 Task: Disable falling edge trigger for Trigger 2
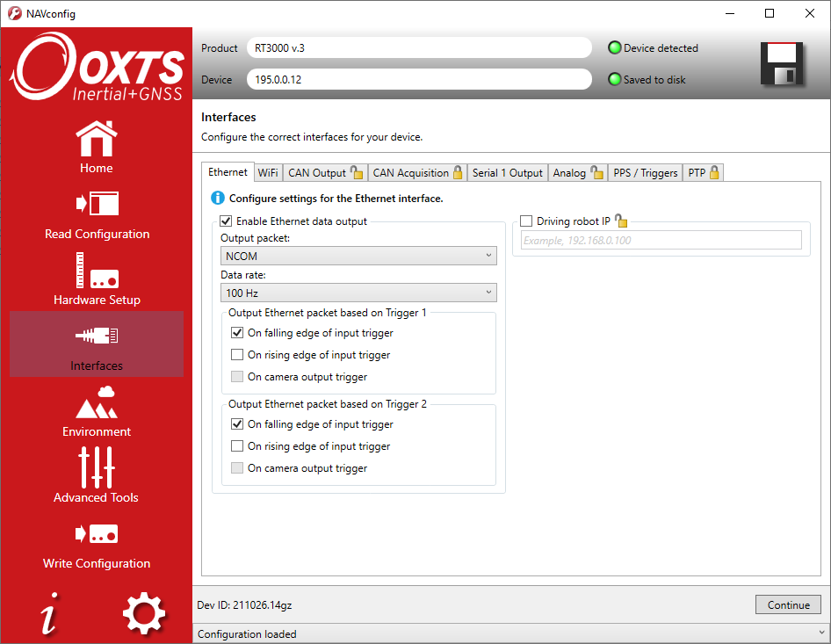[x=236, y=423]
